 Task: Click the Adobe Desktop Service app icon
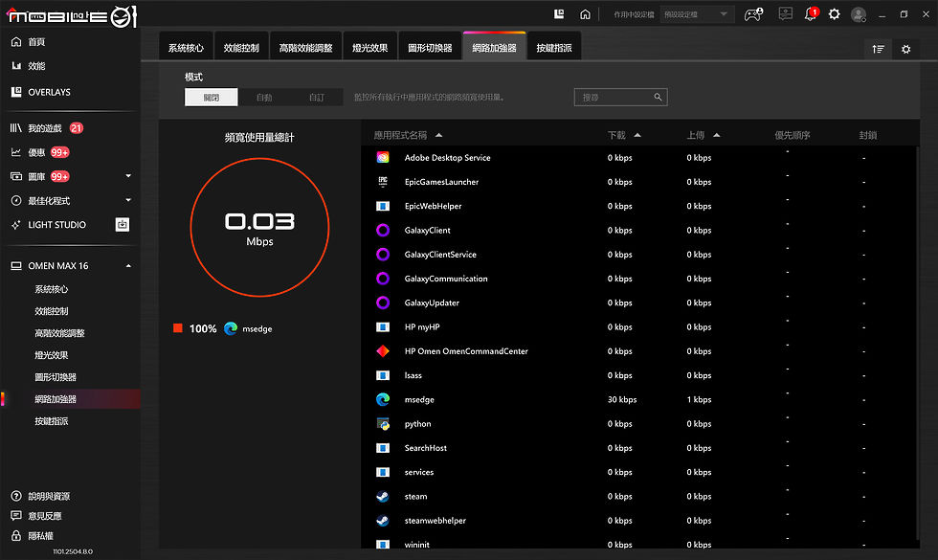pos(383,157)
